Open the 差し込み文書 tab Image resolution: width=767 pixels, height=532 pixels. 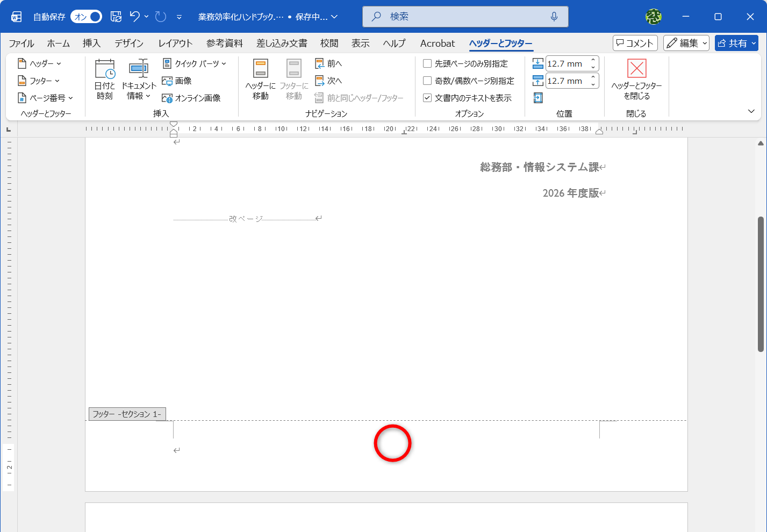(x=282, y=44)
